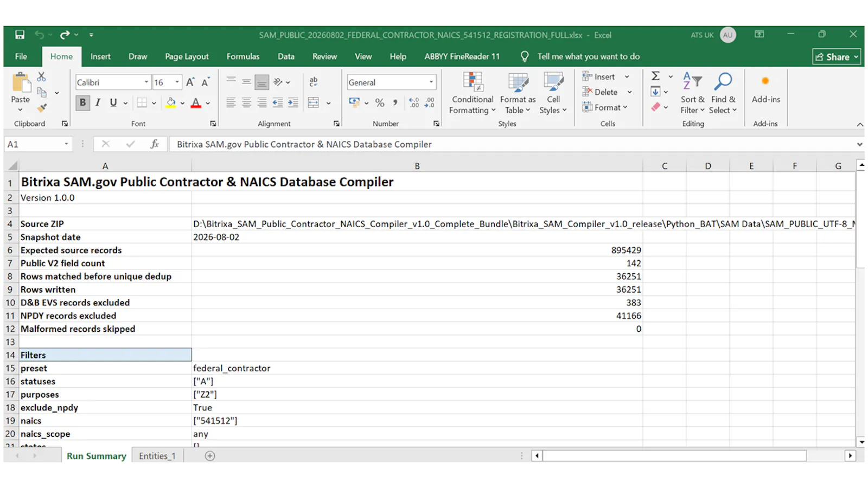The width and height of the screenshot is (868, 488).
Task: Click the New sheet plus icon
Action: point(210,456)
